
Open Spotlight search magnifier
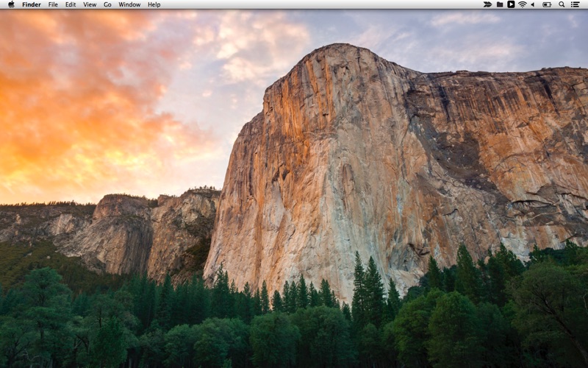click(562, 4)
